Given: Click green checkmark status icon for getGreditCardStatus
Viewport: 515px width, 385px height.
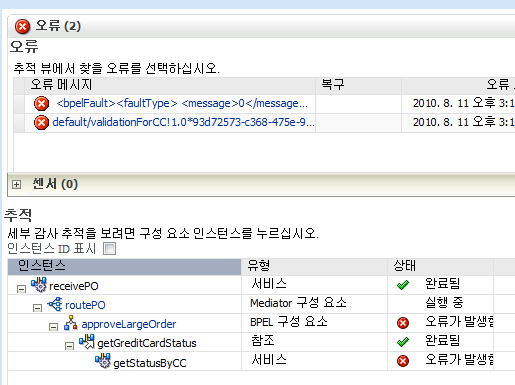Looking at the screenshot, I should click(403, 342).
